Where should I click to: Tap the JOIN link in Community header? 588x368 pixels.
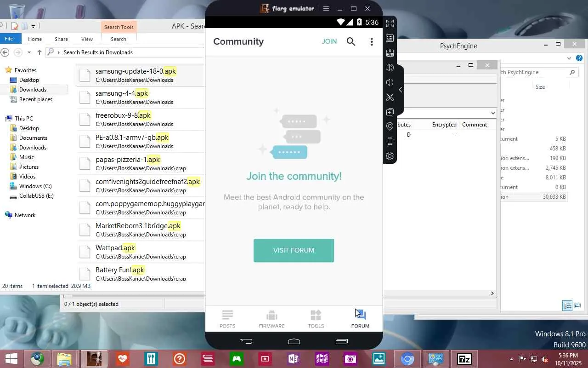329,41
